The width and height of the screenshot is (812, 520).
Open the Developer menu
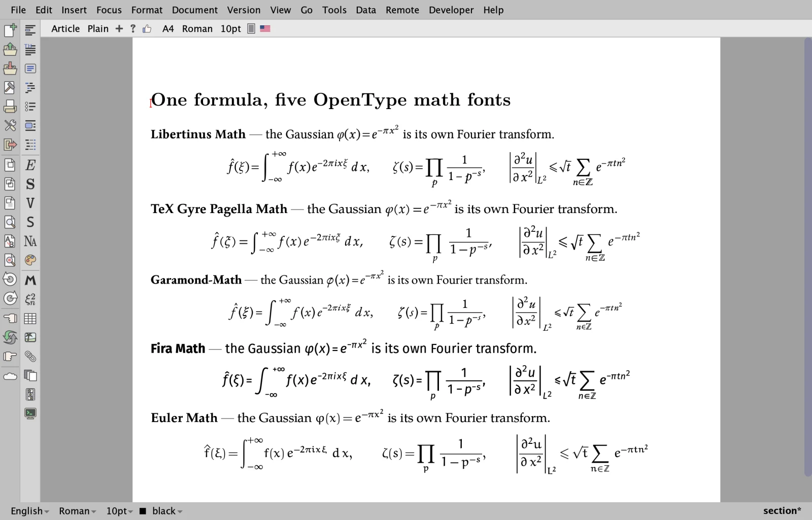coord(451,10)
